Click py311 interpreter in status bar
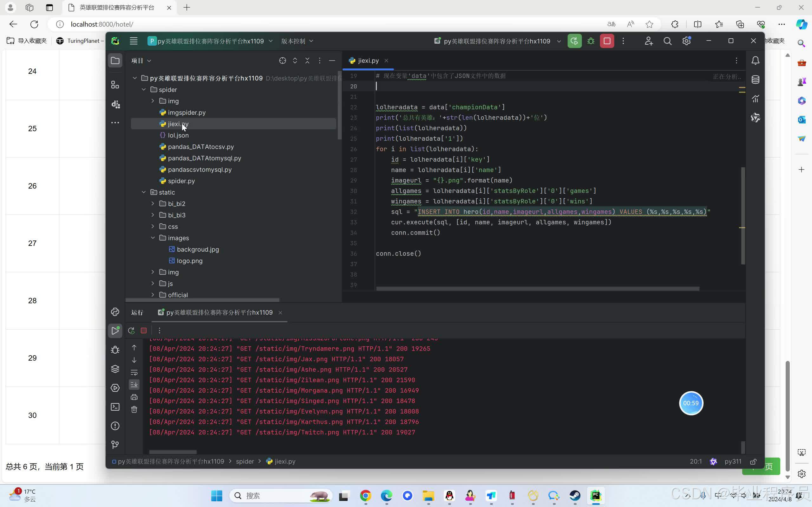The width and height of the screenshot is (812, 507). 732,461
